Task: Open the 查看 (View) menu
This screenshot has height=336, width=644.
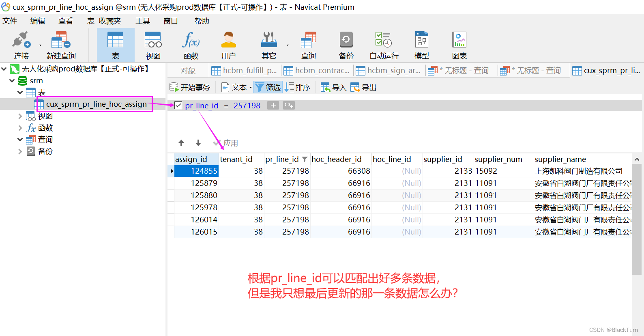Action: pyautogui.click(x=66, y=21)
